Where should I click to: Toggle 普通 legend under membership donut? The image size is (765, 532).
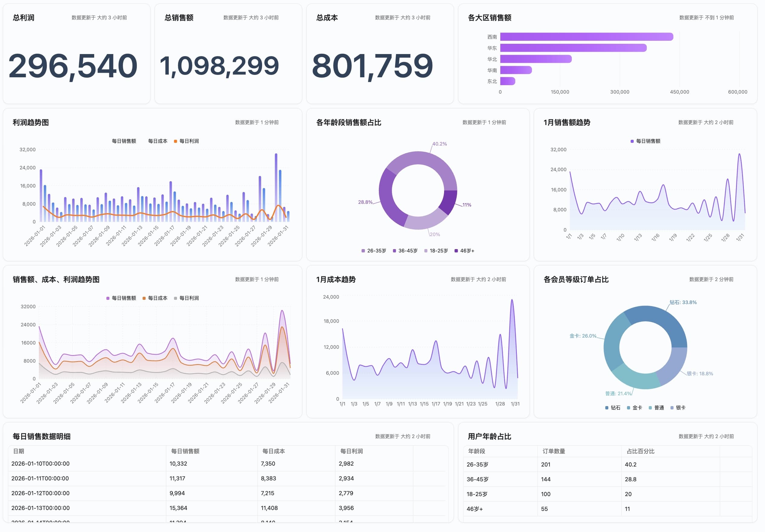[656, 407]
